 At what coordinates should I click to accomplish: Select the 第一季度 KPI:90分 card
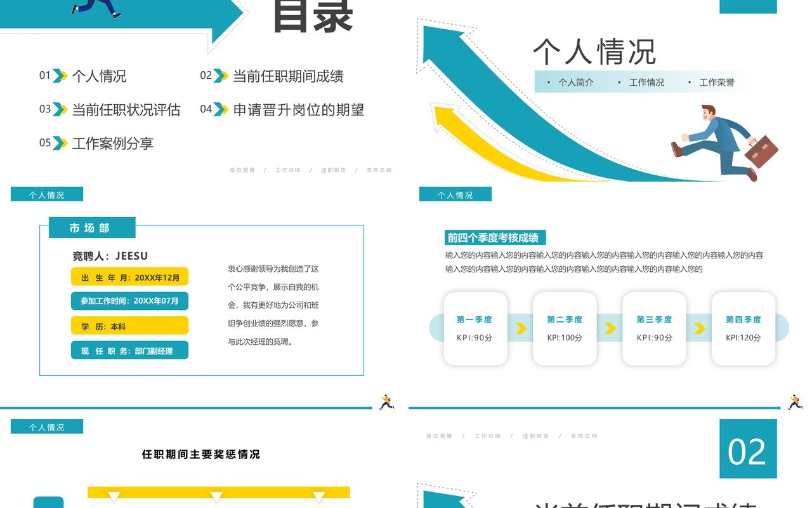475,328
